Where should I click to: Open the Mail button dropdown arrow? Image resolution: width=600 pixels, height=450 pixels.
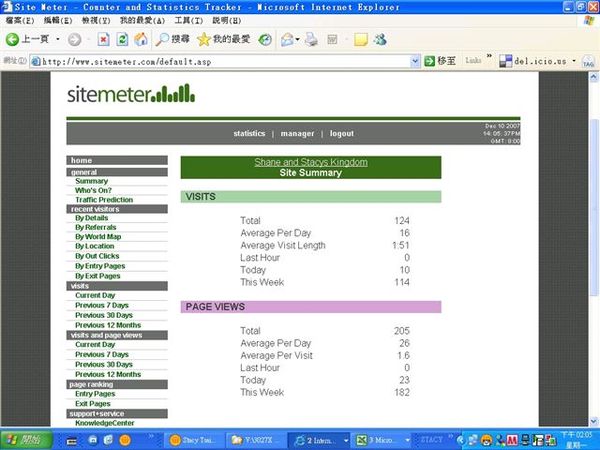click(297, 39)
